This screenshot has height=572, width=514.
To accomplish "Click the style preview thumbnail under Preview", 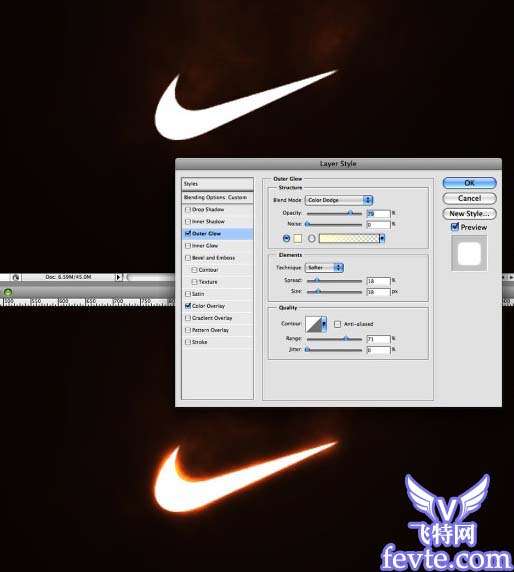I will [x=469, y=253].
